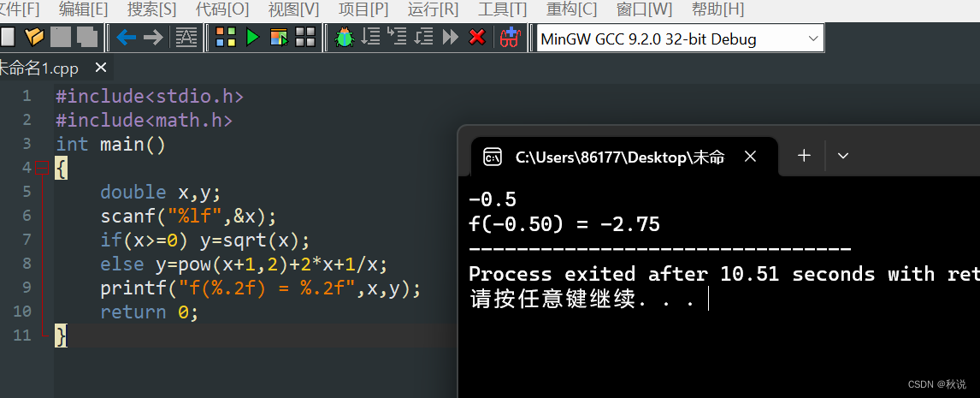Screen dimensions: 980x398
Task: Go back with the blue left arrow
Action: pos(127,38)
